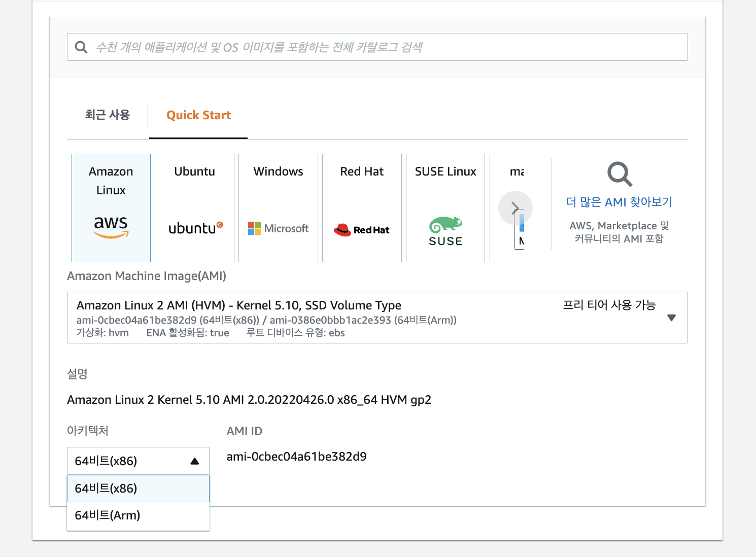756x557 pixels.
Task: Click the Microsoft logo icon
Action: coord(278,228)
